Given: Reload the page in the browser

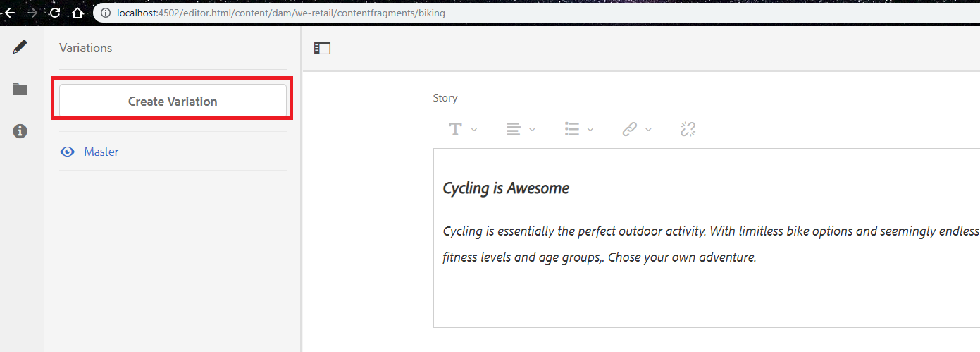Looking at the screenshot, I should tap(55, 13).
